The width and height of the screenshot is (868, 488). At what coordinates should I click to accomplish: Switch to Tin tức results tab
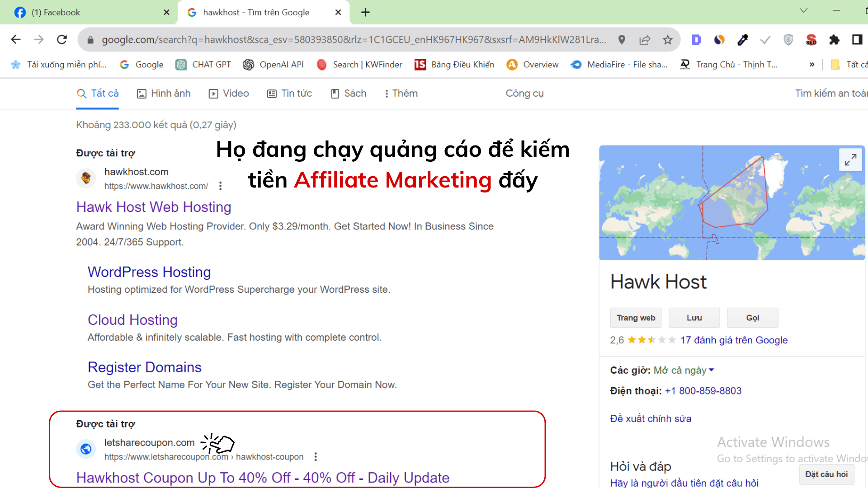click(x=290, y=94)
